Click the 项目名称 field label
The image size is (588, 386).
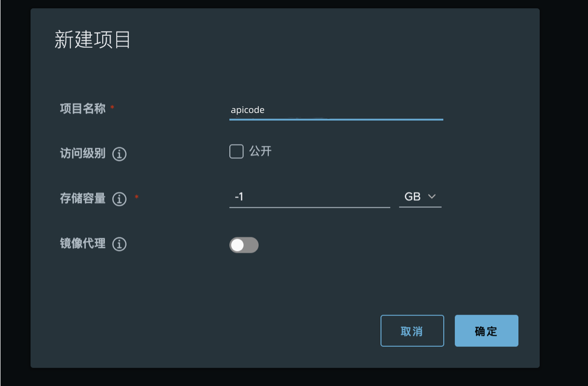coord(82,109)
